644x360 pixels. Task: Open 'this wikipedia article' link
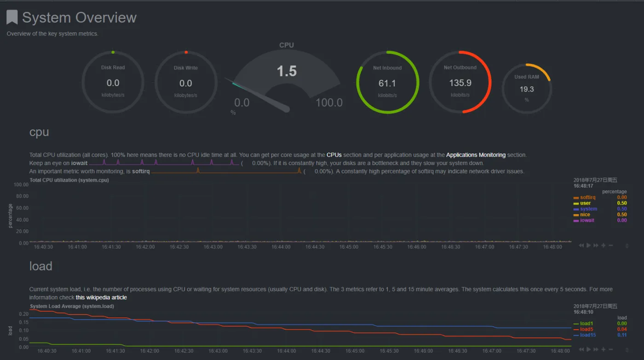(x=101, y=297)
